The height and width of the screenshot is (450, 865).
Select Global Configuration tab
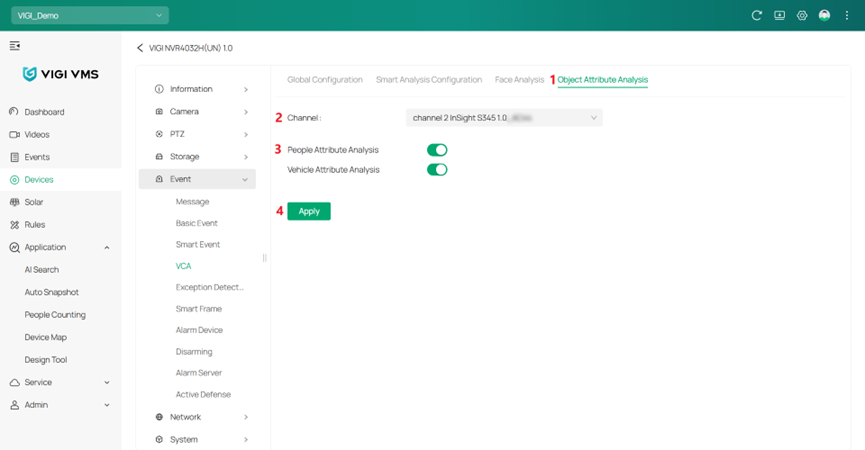click(x=324, y=80)
